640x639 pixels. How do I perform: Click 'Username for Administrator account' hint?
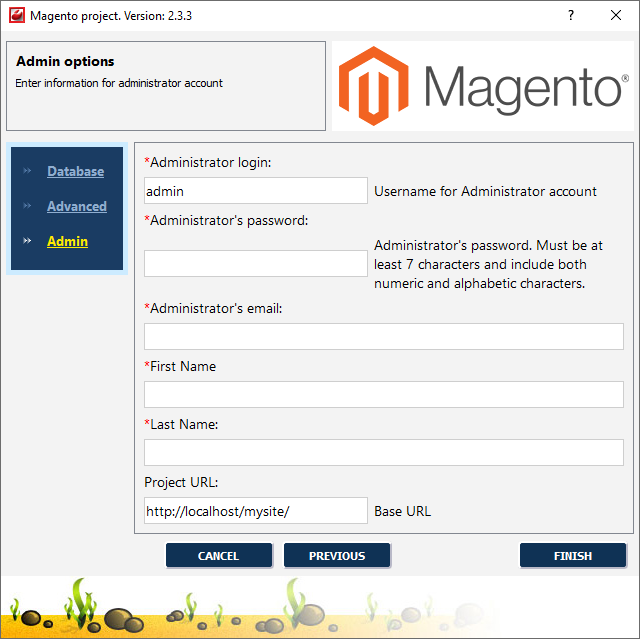tap(485, 191)
